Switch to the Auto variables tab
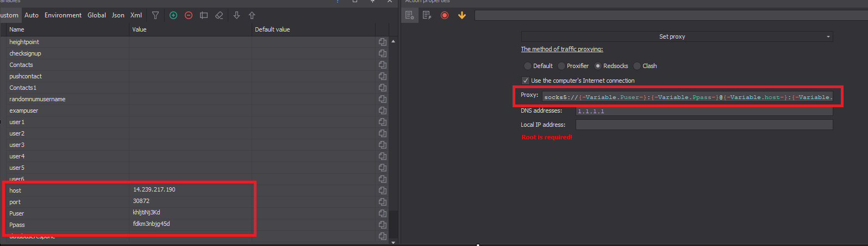 tap(32, 15)
